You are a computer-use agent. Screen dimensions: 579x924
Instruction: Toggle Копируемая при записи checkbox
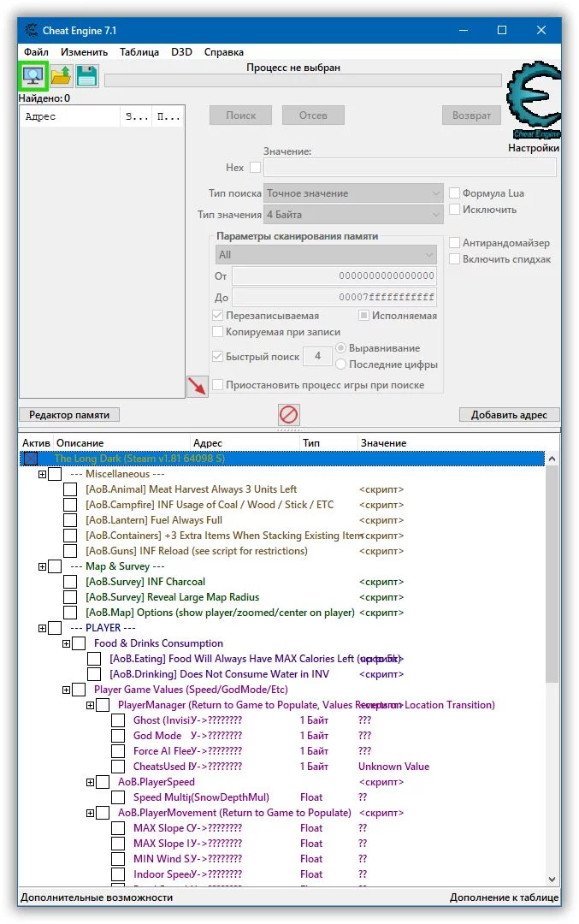click(217, 332)
